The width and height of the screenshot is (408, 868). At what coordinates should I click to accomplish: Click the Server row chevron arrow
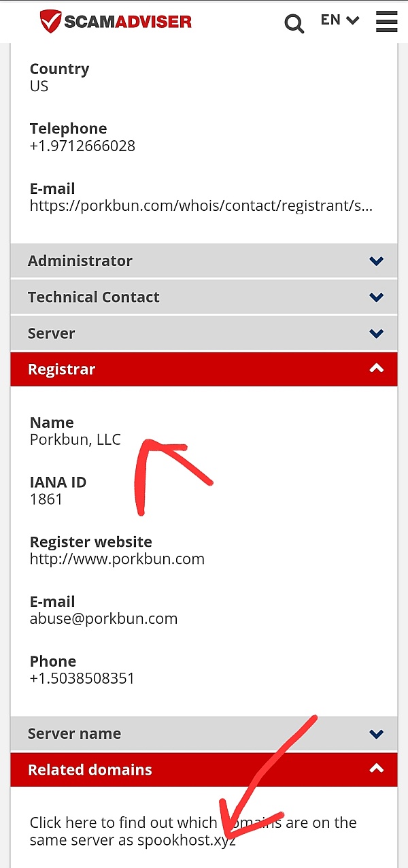click(376, 333)
